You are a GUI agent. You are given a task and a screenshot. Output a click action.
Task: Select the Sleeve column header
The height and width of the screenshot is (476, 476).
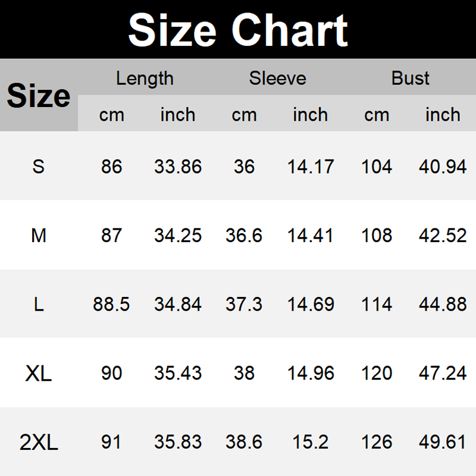[277, 79]
